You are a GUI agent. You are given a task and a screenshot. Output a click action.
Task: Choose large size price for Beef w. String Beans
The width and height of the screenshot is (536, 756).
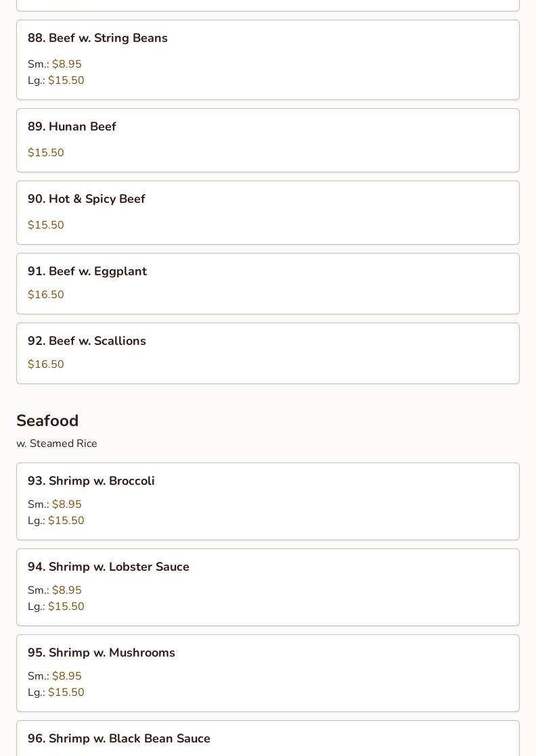(66, 80)
